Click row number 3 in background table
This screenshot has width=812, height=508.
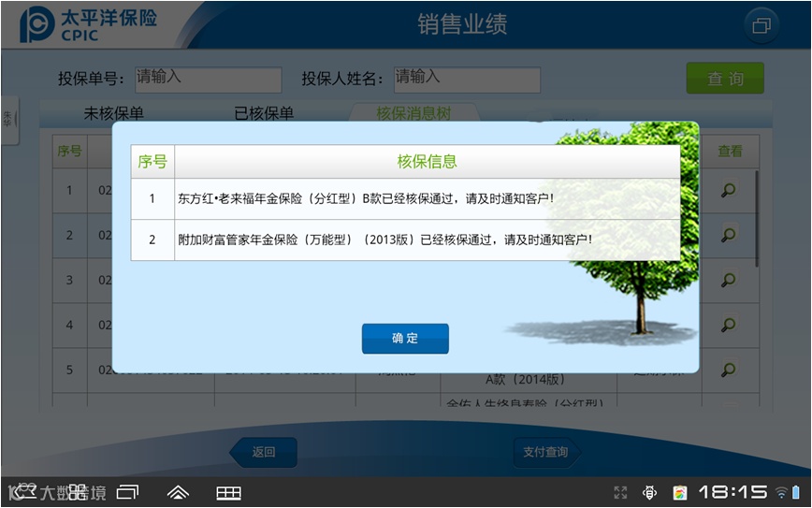(69, 280)
